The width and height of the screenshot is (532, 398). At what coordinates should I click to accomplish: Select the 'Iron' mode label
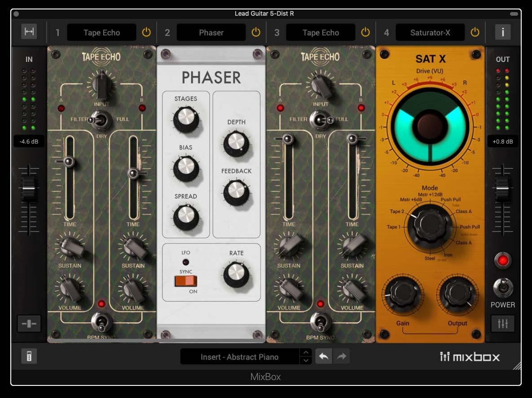coord(448,254)
